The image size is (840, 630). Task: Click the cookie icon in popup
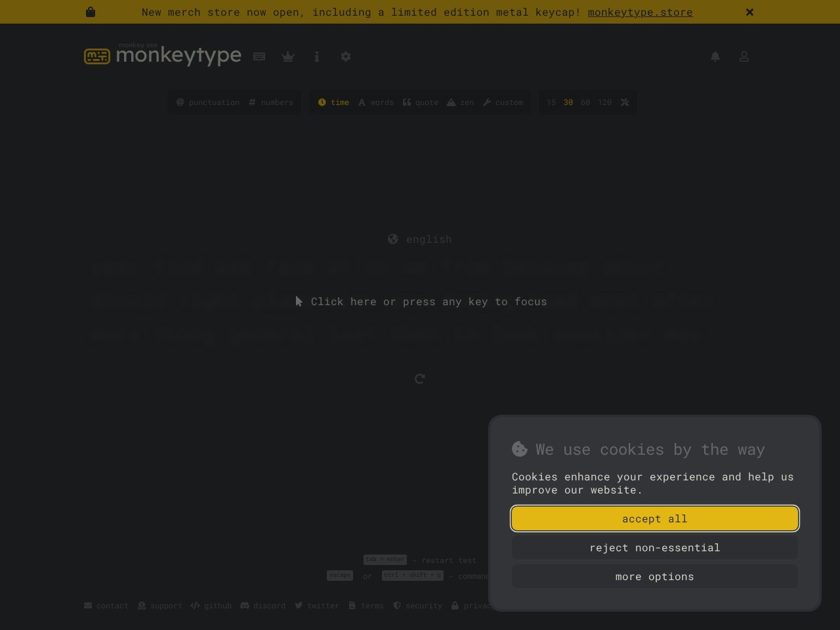(520, 449)
